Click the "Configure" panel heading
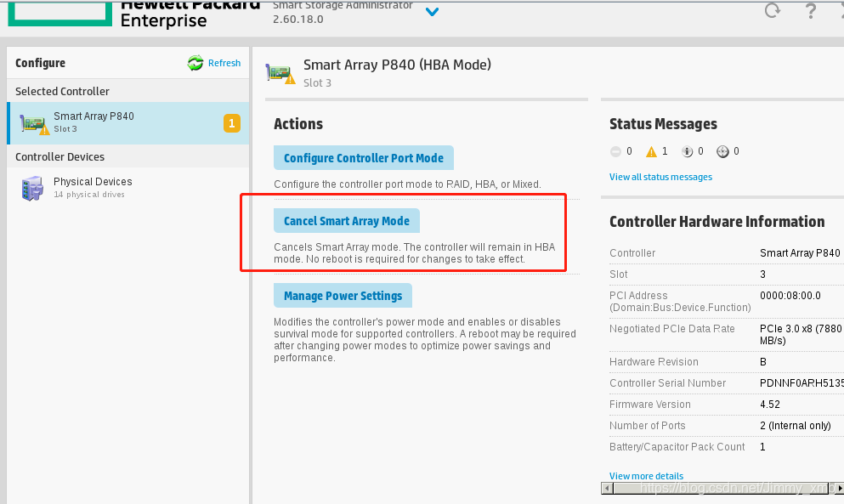Image resolution: width=844 pixels, height=504 pixels. tap(40, 63)
